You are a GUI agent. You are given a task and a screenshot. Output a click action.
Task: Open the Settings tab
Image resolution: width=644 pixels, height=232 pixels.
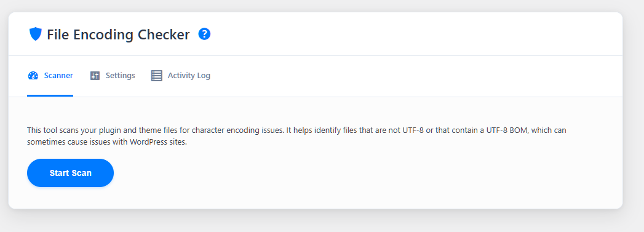pyautogui.click(x=113, y=76)
